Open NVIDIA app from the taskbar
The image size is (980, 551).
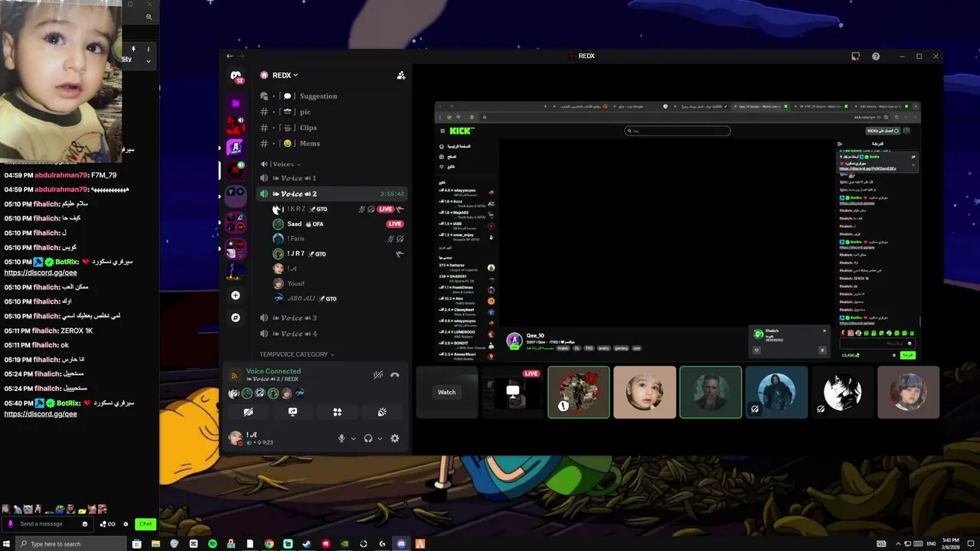[345, 544]
